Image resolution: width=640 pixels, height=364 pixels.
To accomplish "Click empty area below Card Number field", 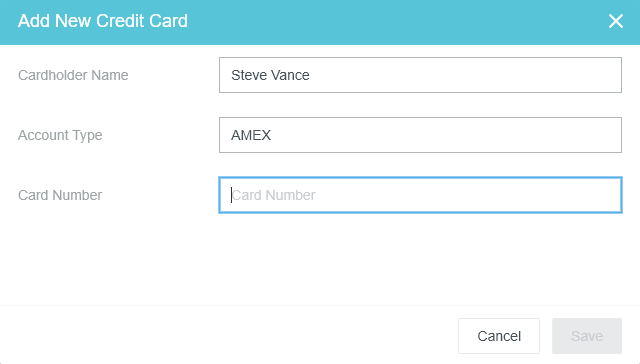I will pos(420,257).
